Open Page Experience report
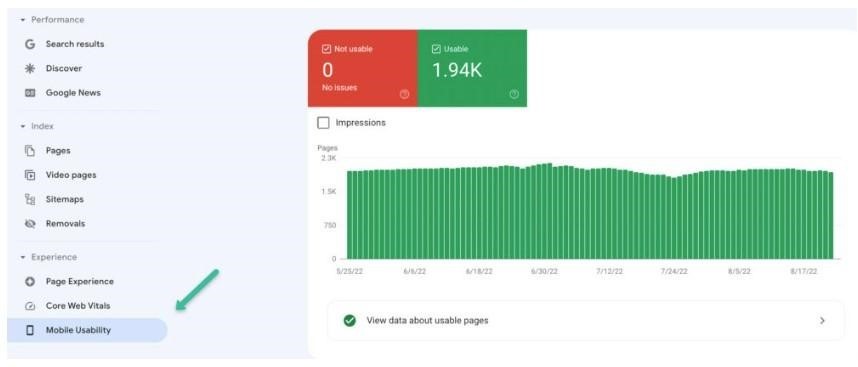The image size is (858, 367). 80,282
